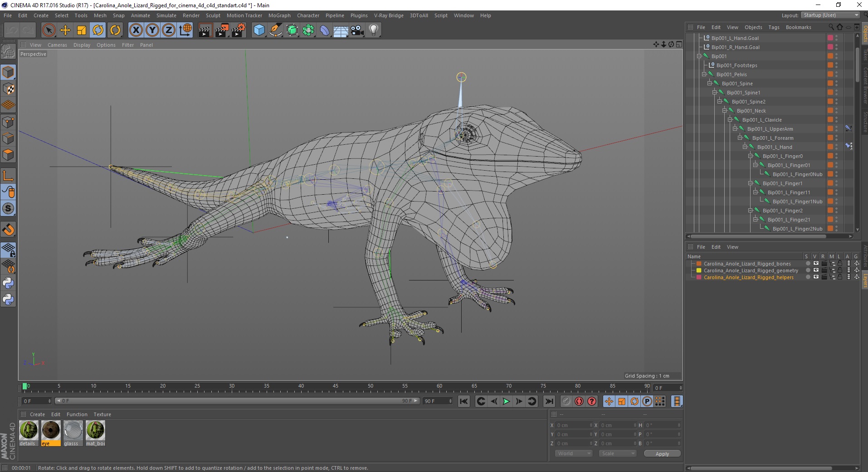Click the orange color swatch of bones layer
Image resolution: width=868 pixels, height=472 pixels.
tap(699, 264)
